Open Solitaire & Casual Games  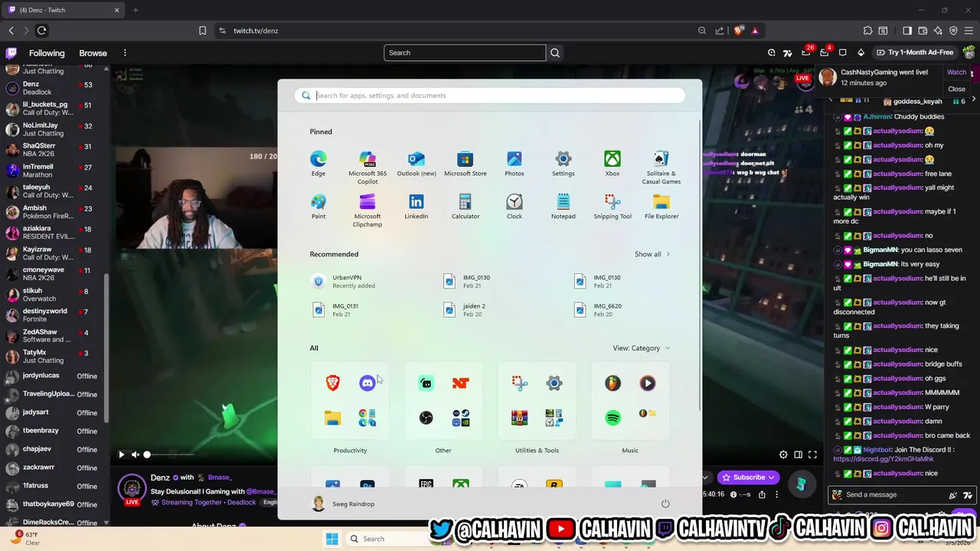(x=661, y=167)
